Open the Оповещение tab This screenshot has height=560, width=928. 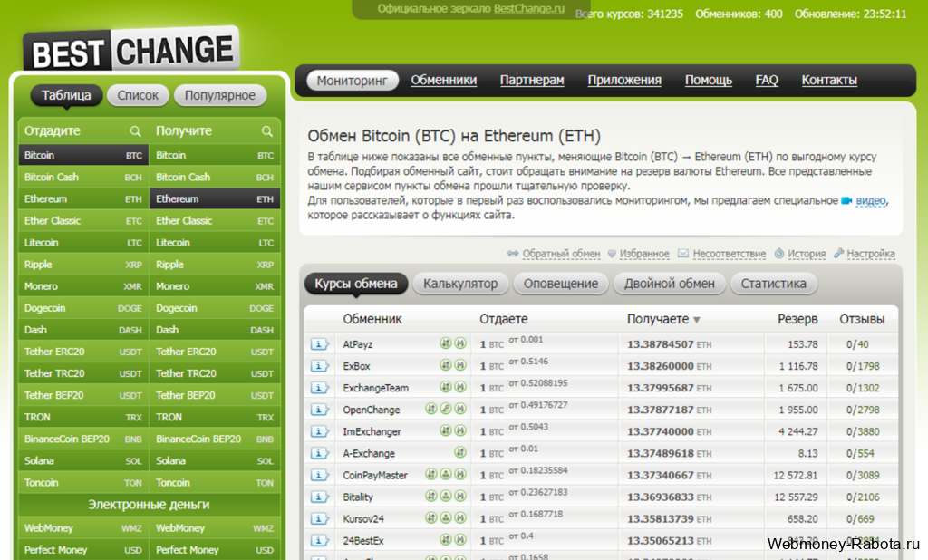[x=561, y=284]
